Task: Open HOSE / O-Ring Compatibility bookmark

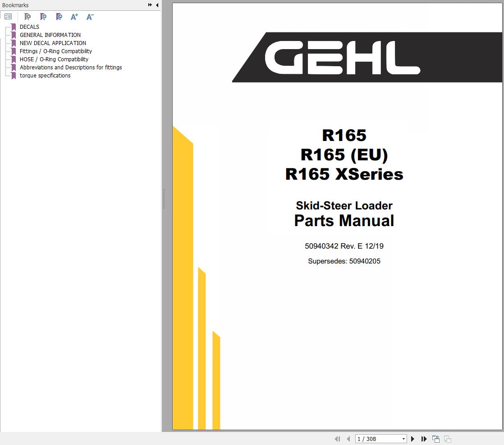Action: point(54,59)
